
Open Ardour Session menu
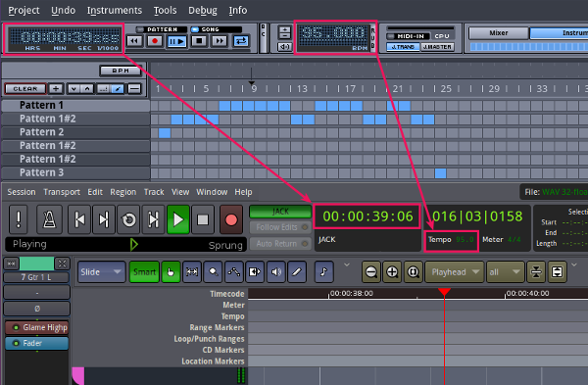22,192
